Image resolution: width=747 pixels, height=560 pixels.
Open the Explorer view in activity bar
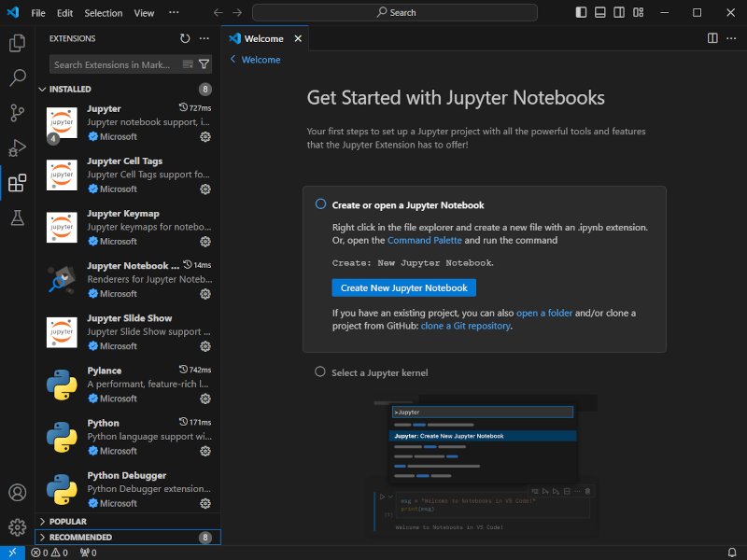tap(17, 43)
